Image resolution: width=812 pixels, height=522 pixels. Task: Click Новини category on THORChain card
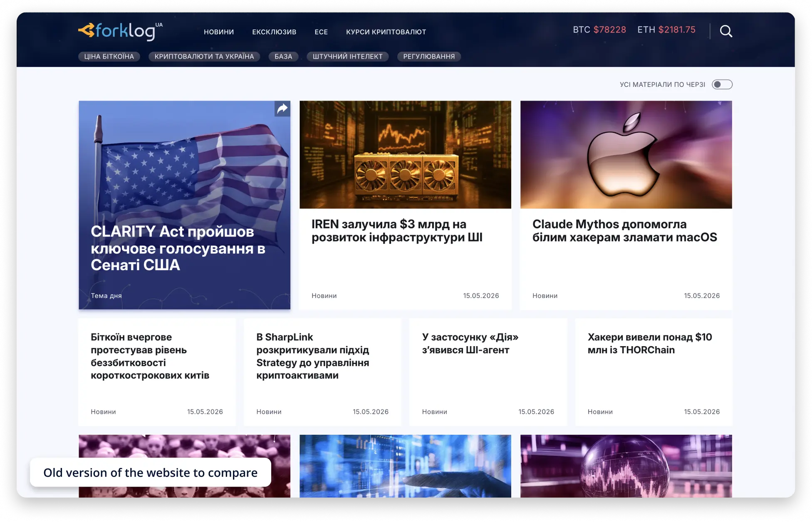click(600, 412)
